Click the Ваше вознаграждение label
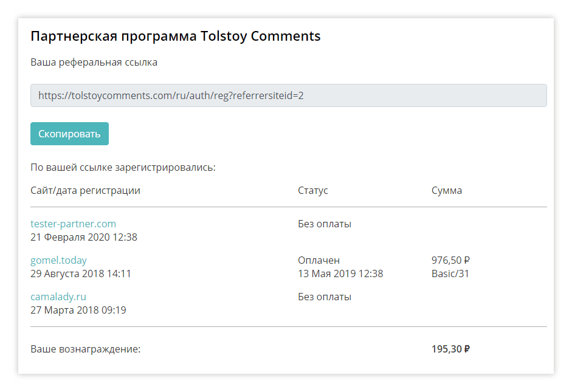This screenshot has height=392, width=572. [86, 349]
